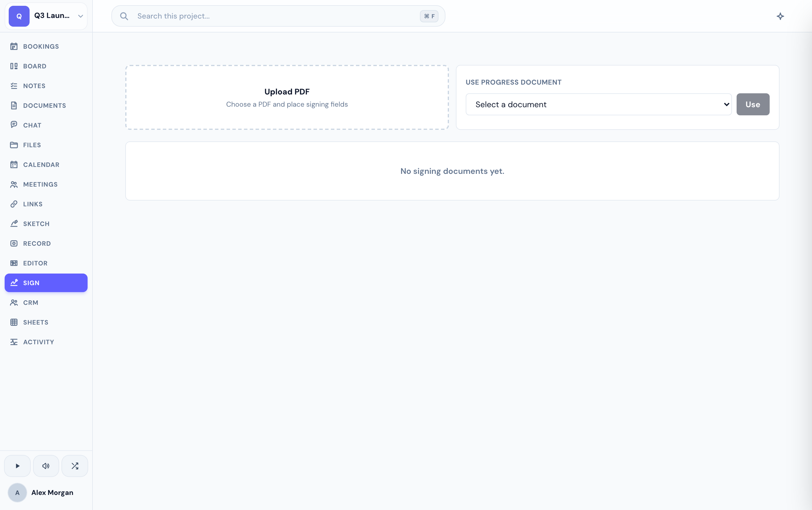Click the Upload PDF drop zone
The image size is (812, 510).
coord(287,97)
